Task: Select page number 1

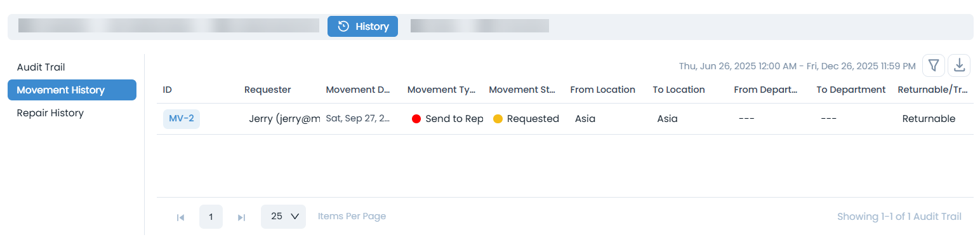Action: click(211, 217)
